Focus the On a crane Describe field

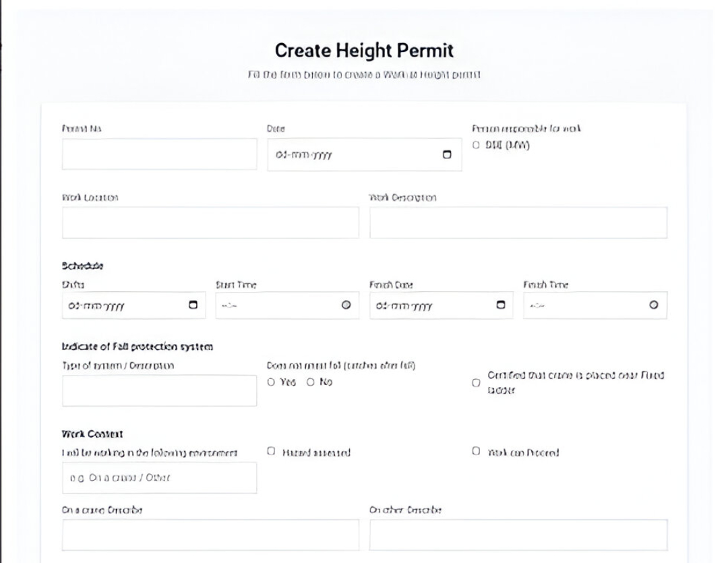click(x=210, y=535)
